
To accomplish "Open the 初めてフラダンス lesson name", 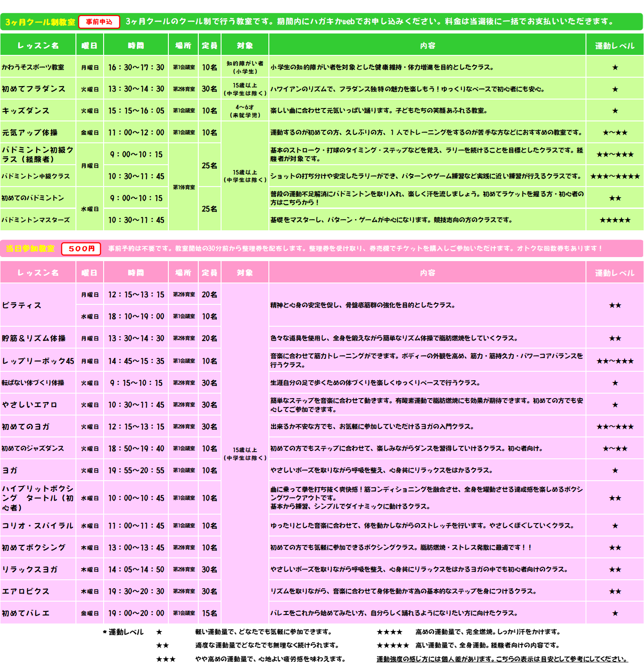I will pyautogui.click(x=33, y=89).
